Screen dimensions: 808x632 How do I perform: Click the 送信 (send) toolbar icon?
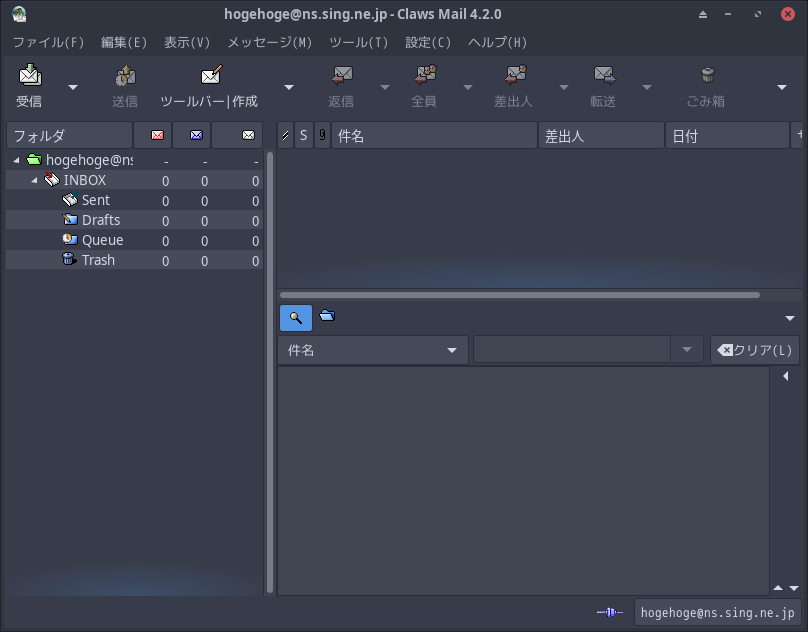[x=125, y=76]
